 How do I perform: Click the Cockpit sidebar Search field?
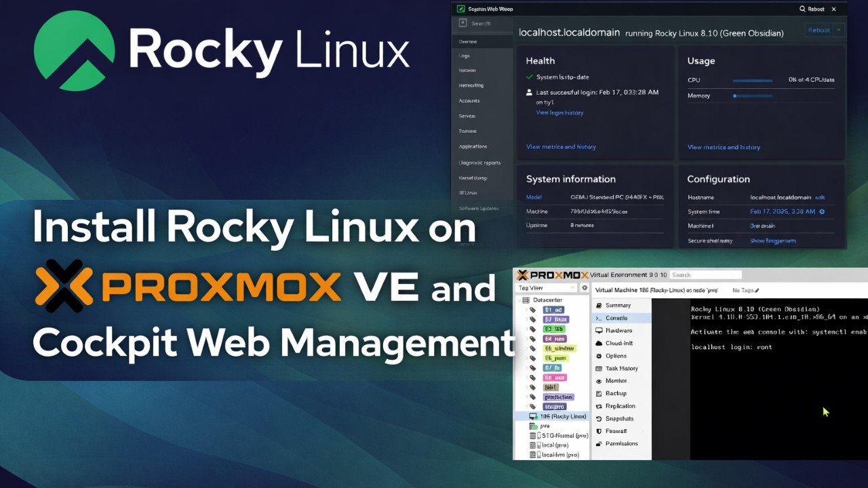click(x=483, y=23)
